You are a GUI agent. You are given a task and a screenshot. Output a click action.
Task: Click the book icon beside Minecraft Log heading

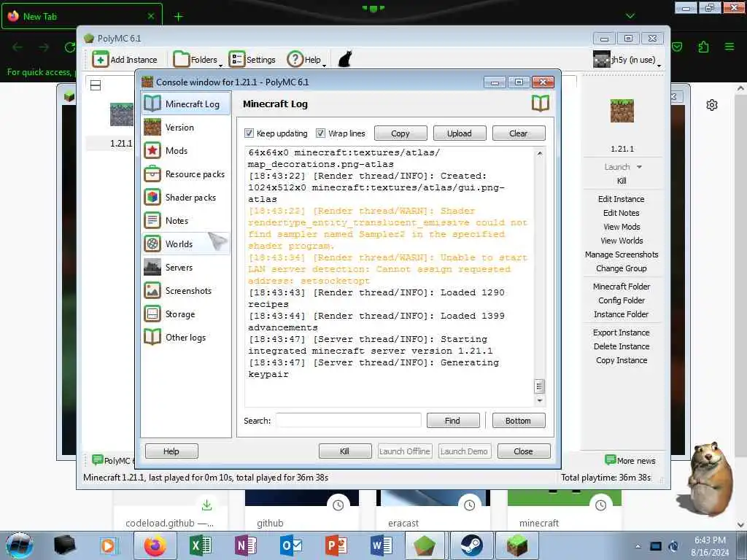pyautogui.click(x=541, y=104)
